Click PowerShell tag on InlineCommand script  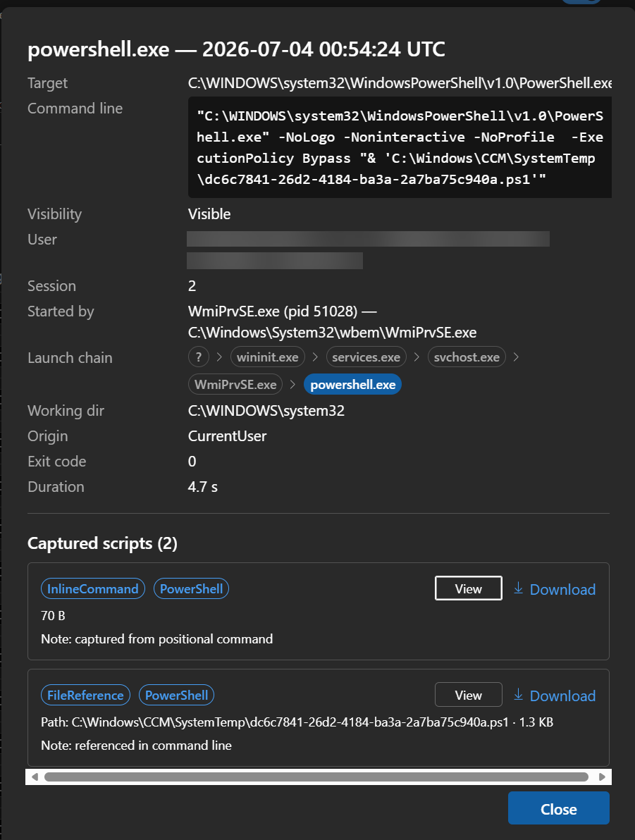coord(191,588)
